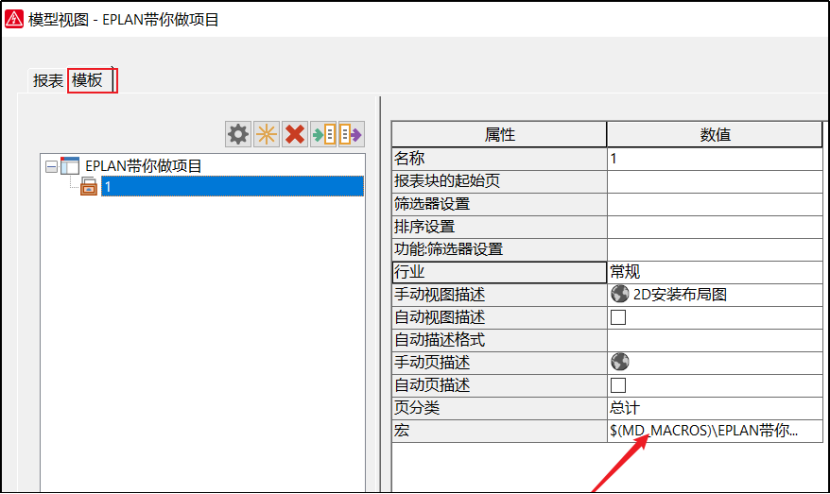
Task: Click the empty 报表块的起始页 value cell
Action: tap(715, 182)
